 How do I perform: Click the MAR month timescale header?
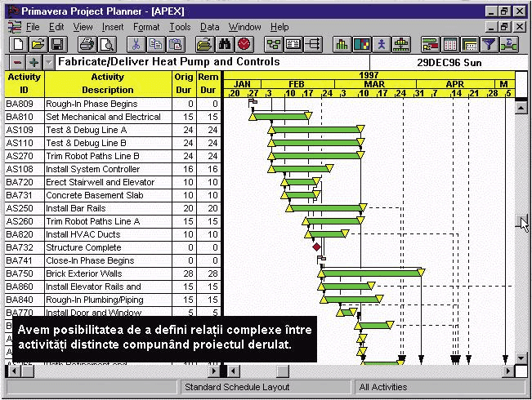375,84
